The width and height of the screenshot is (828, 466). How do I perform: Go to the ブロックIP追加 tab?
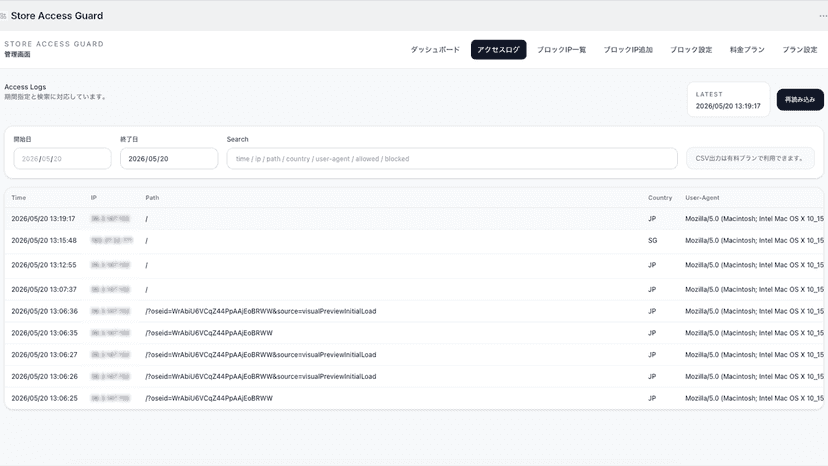click(x=628, y=50)
